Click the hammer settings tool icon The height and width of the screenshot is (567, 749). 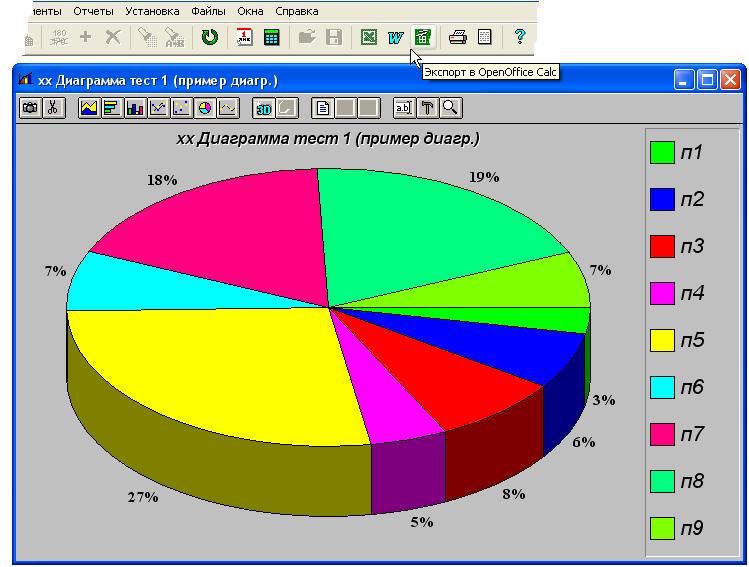pos(427,108)
